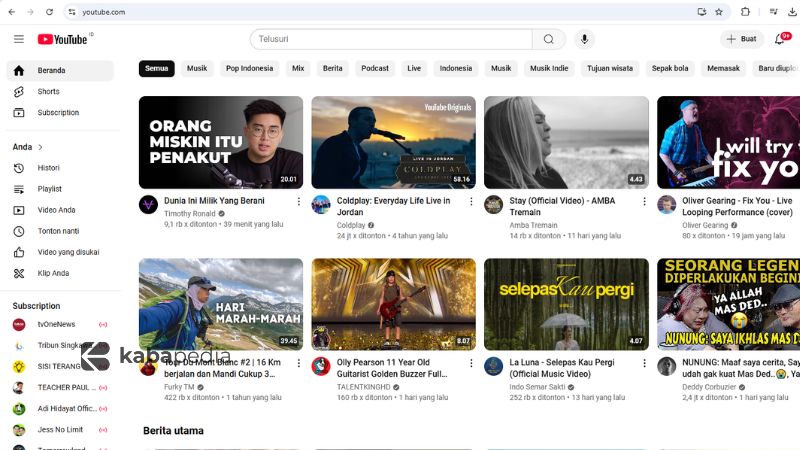Select the Musik filter chip
This screenshot has width=800, height=450.
click(197, 69)
